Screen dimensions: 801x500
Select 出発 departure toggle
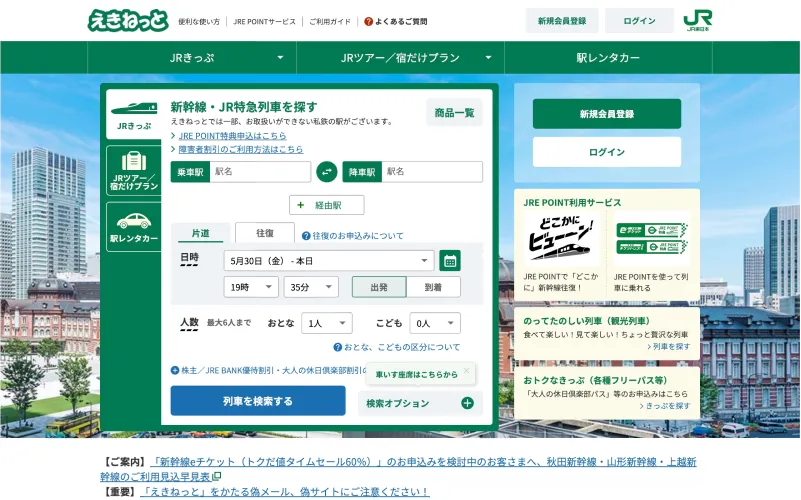tap(379, 287)
